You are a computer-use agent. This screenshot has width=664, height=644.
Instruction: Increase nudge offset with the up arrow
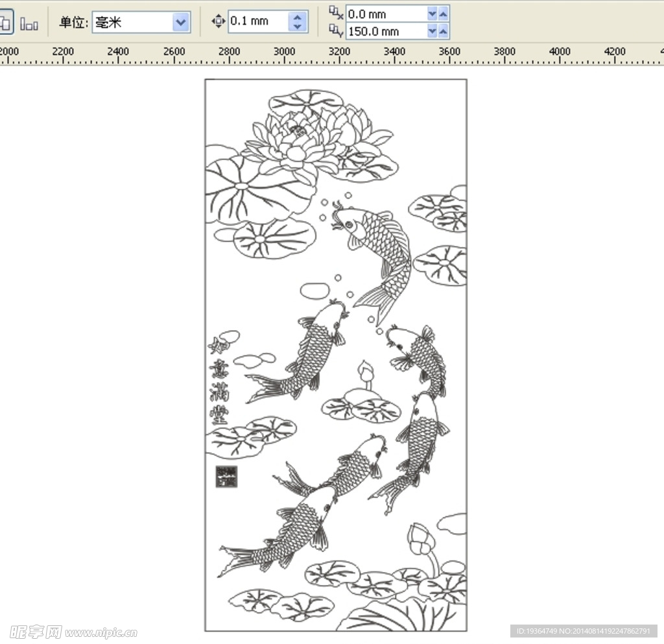coord(298,17)
